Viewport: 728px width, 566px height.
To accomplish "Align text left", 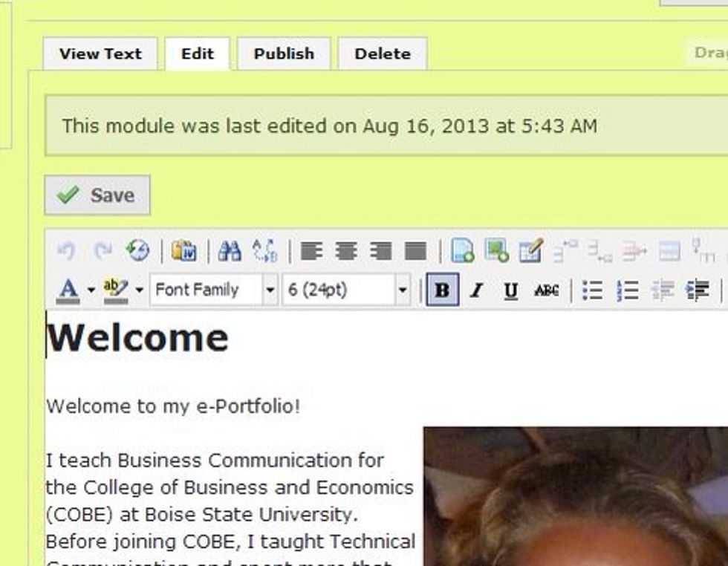I will (311, 251).
